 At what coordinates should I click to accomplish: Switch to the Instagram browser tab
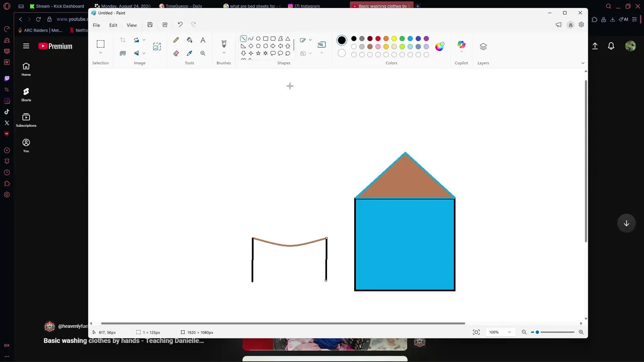[304, 6]
